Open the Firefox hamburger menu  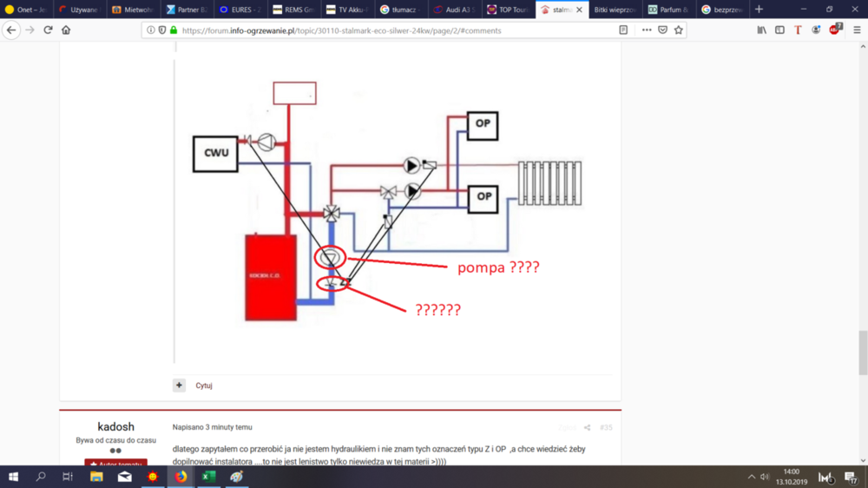pyautogui.click(x=854, y=30)
